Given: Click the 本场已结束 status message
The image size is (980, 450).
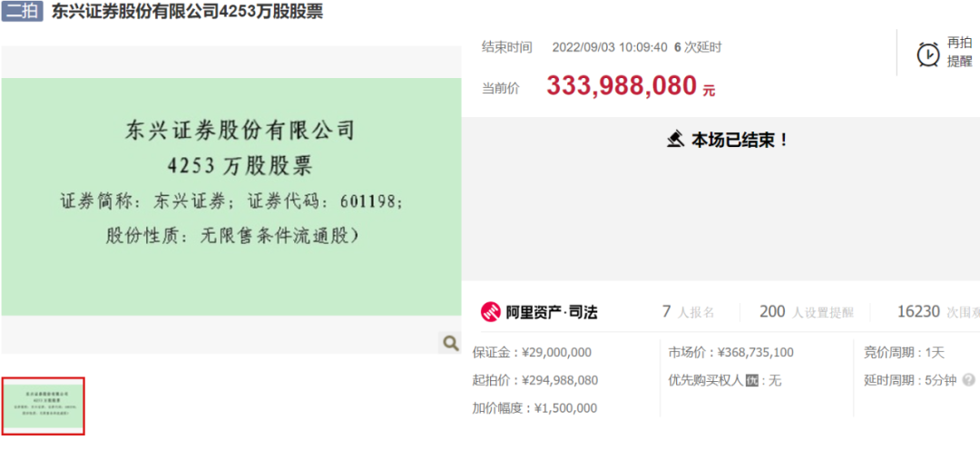Looking at the screenshot, I should click(x=740, y=140).
